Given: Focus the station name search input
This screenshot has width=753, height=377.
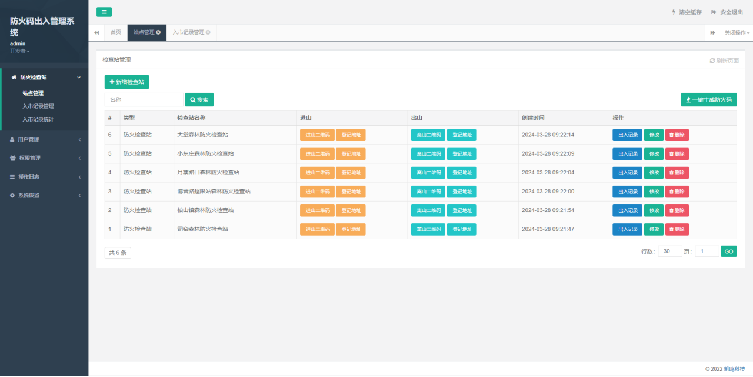Looking at the screenshot, I should tap(144, 99).
